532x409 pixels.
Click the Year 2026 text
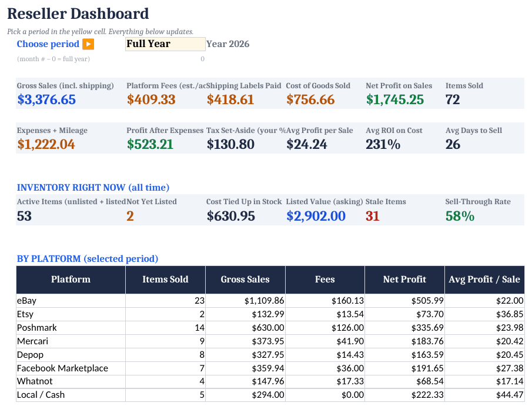pyautogui.click(x=227, y=44)
